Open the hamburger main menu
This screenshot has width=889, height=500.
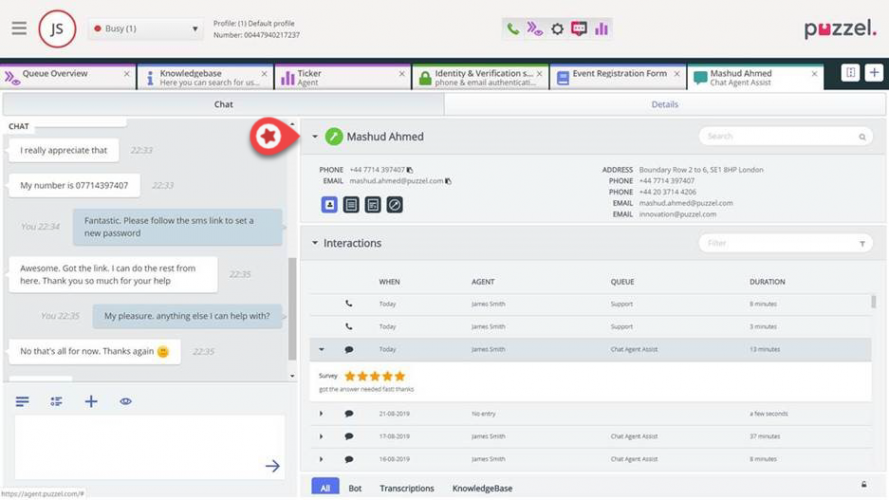19,29
